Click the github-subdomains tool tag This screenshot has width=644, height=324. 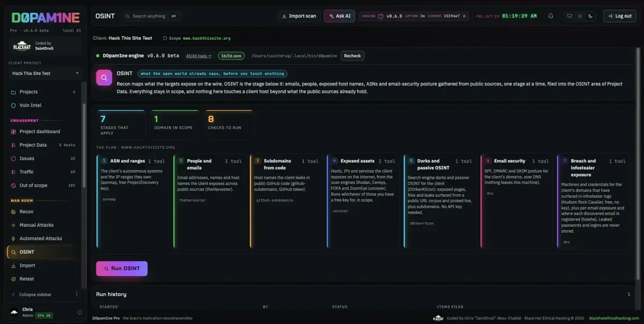275,200
